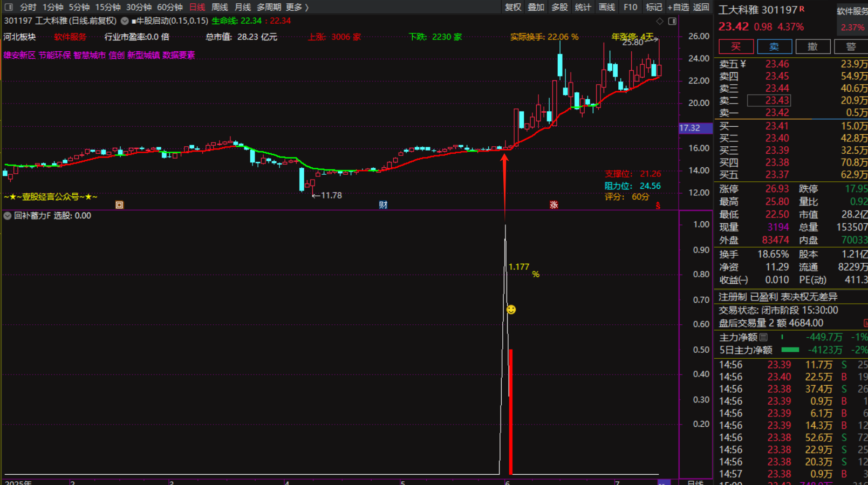Toggle the left sidebar panel icon

coord(9,7)
